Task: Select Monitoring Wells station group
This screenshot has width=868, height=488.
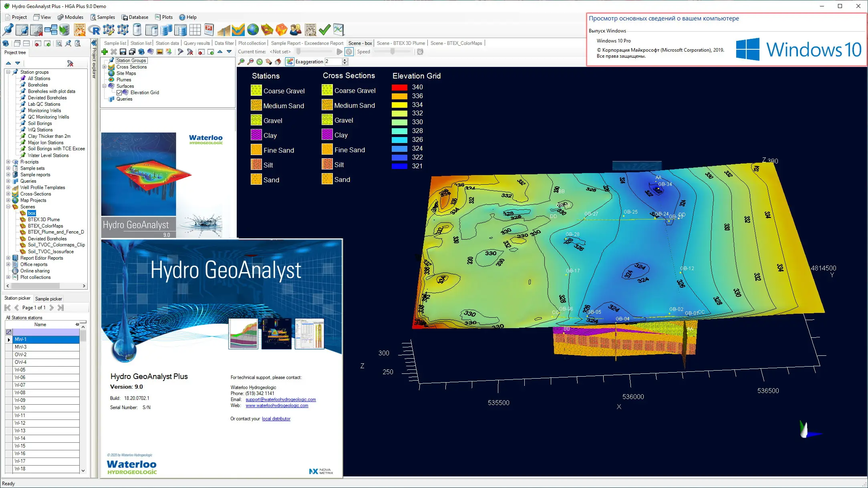Action: (x=44, y=111)
